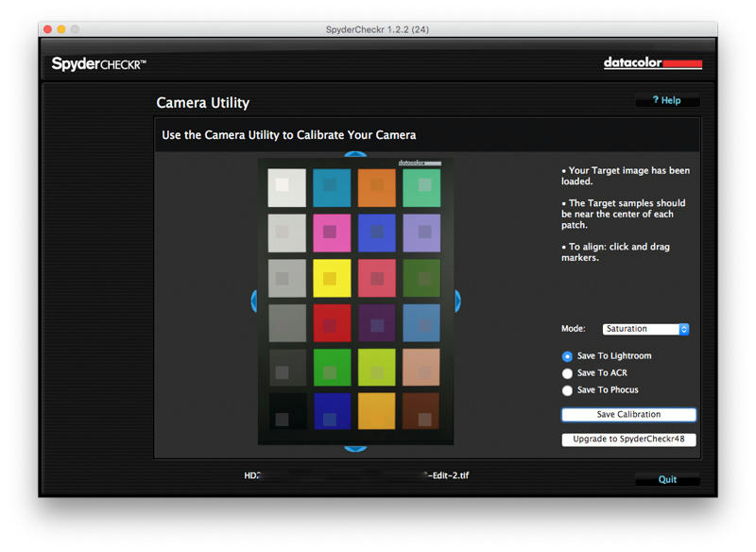
Task: Click 'Use the Camera Utility to Calibrate Your Camera'
Action: point(289,135)
